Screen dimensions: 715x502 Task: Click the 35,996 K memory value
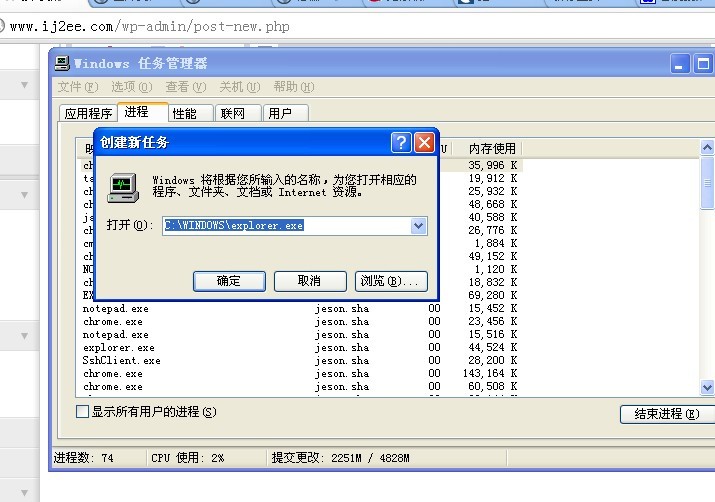[x=492, y=165]
